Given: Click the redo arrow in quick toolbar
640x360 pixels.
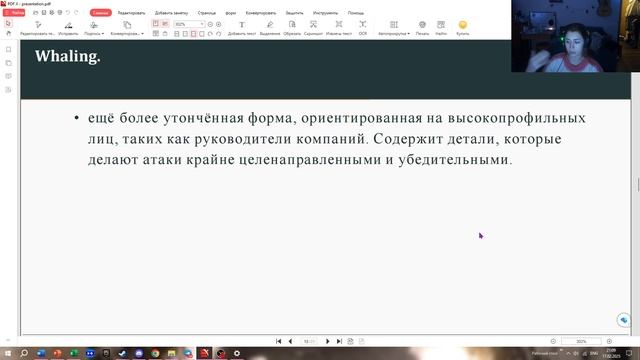Looking at the screenshot, I should pyautogui.click(x=76, y=13).
